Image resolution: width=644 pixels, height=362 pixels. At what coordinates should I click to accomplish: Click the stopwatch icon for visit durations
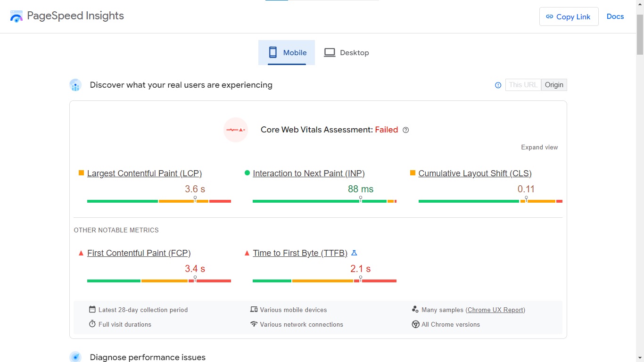pyautogui.click(x=92, y=324)
